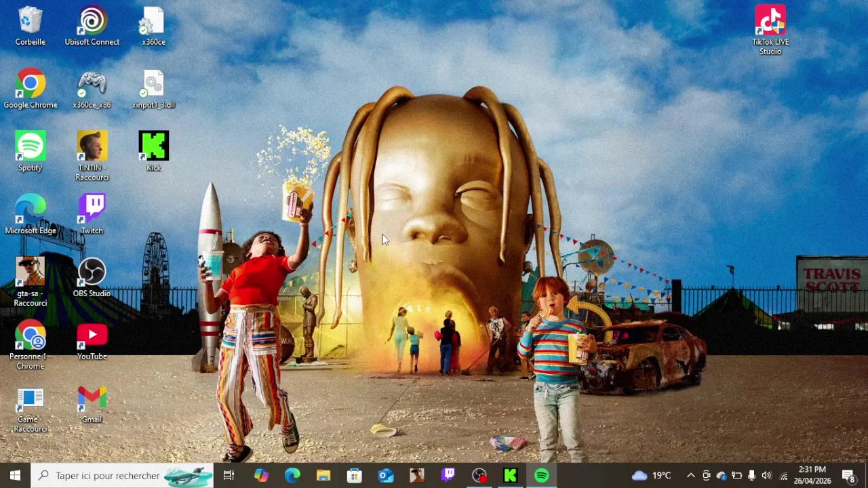Open the notification center with 8 alerts
This screenshot has width=868, height=488.
(848, 476)
